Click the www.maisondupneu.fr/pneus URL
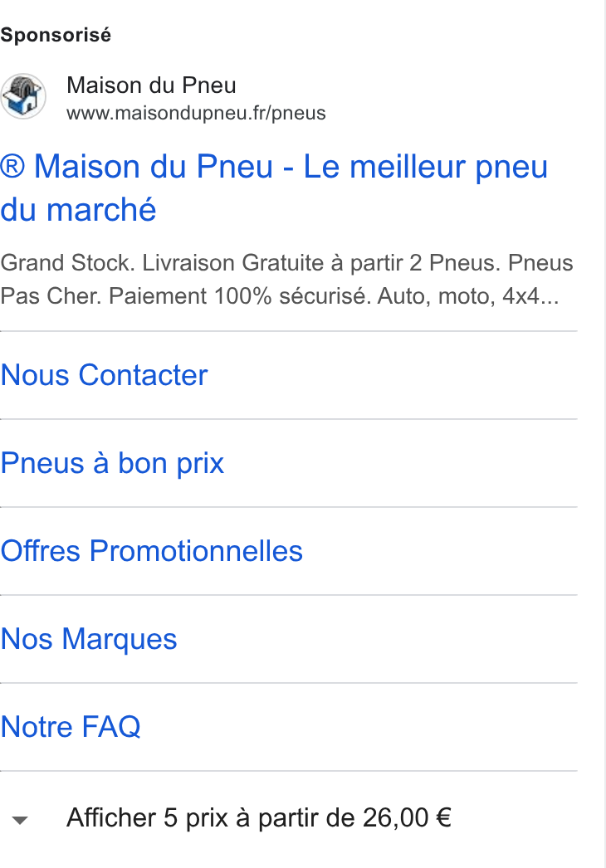This screenshot has width=606, height=868. (x=196, y=113)
